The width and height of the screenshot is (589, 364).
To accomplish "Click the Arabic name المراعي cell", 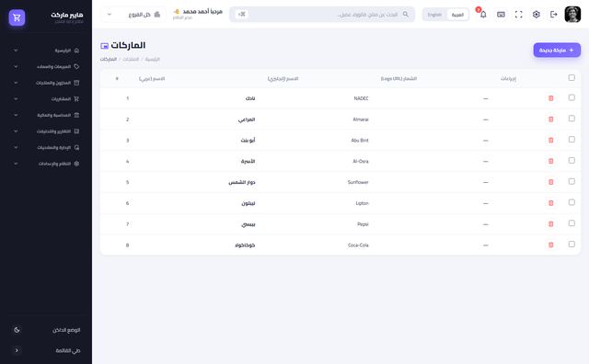I will pyautogui.click(x=247, y=119).
